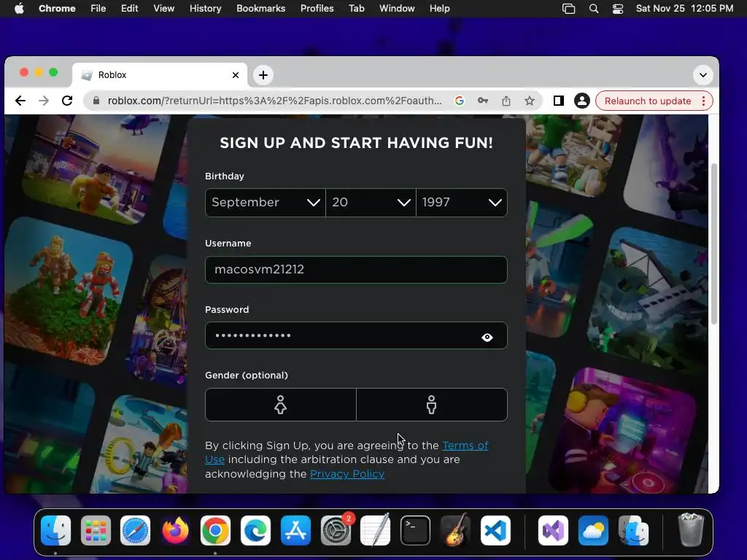Show password with the eye icon
Viewport: 747px width, 560px height.
click(487, 337)
